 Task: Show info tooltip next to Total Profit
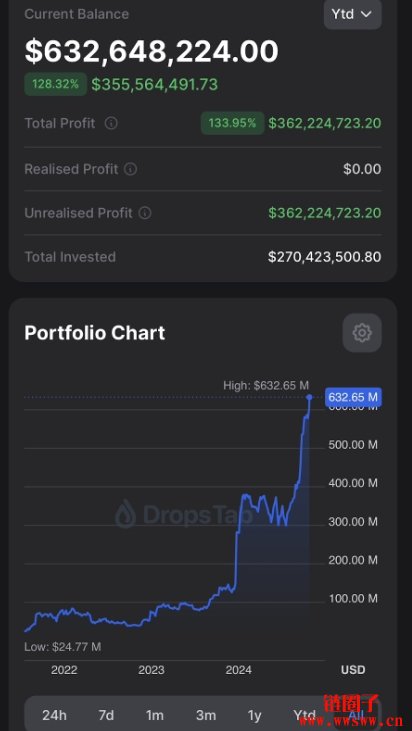tap(111, 124)
